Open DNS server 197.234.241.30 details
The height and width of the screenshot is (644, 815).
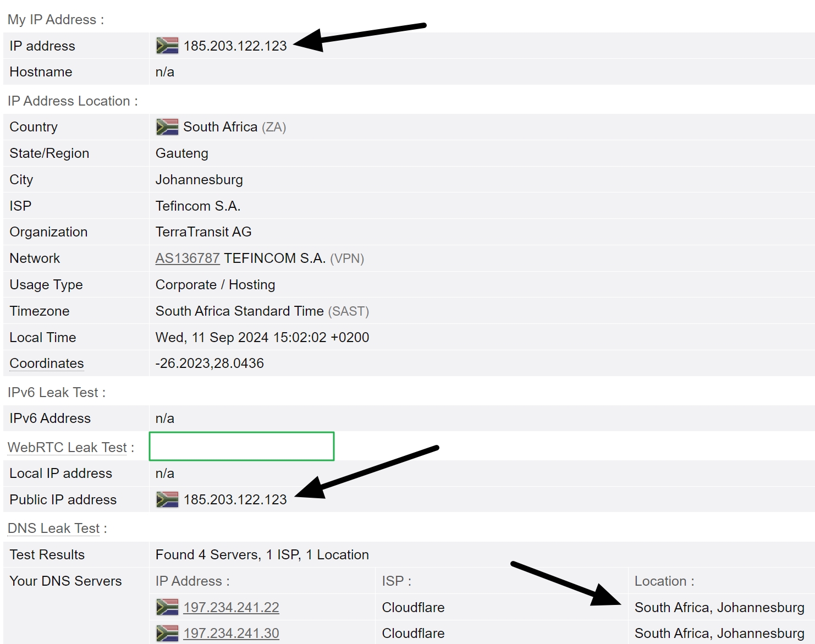click(230, 633)
